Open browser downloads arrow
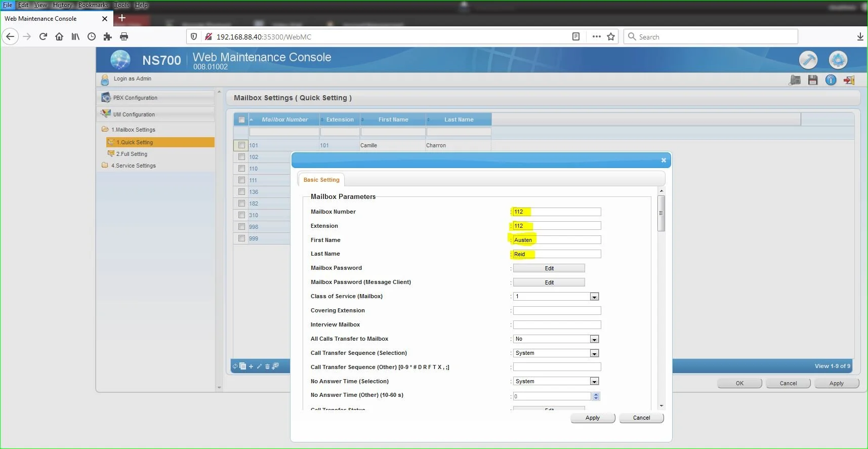This screenshot has width=868, height=449. 860,36
